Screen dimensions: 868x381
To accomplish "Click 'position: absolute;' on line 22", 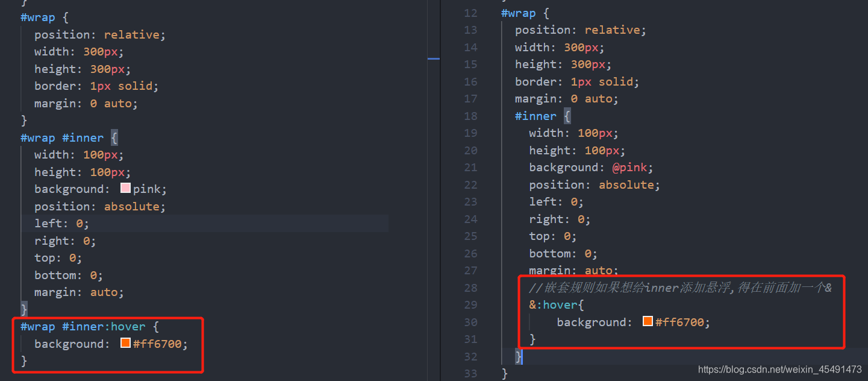I will [595, 184].
